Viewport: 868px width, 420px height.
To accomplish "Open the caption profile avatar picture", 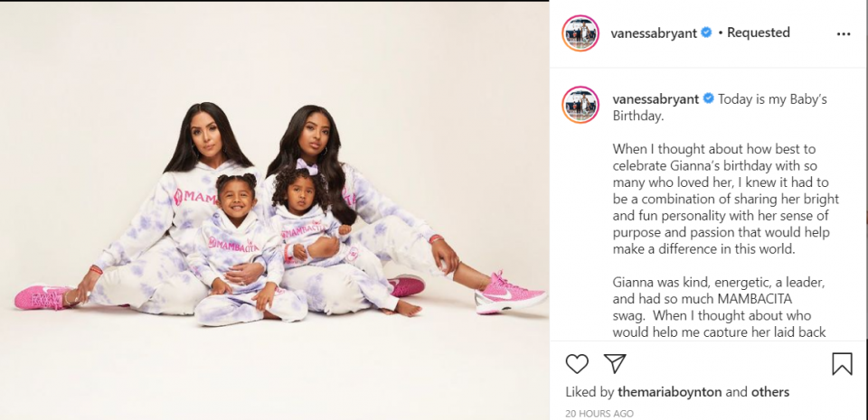I will coord(580,105).
